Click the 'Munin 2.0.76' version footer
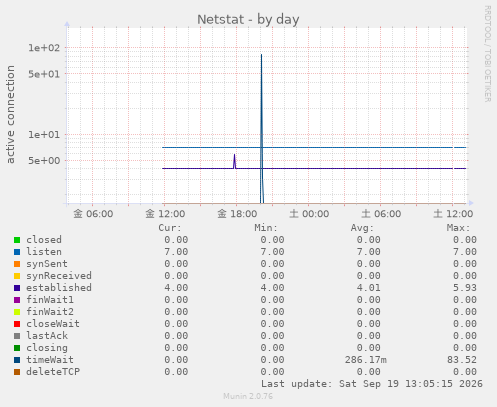Screen dimensions: 497x407 [248, 396]
